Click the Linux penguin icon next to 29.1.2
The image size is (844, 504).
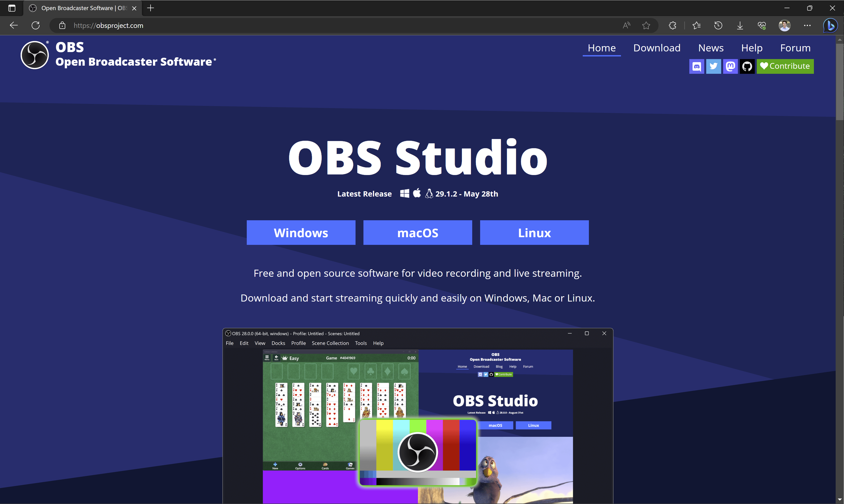[x=429, y=193]
